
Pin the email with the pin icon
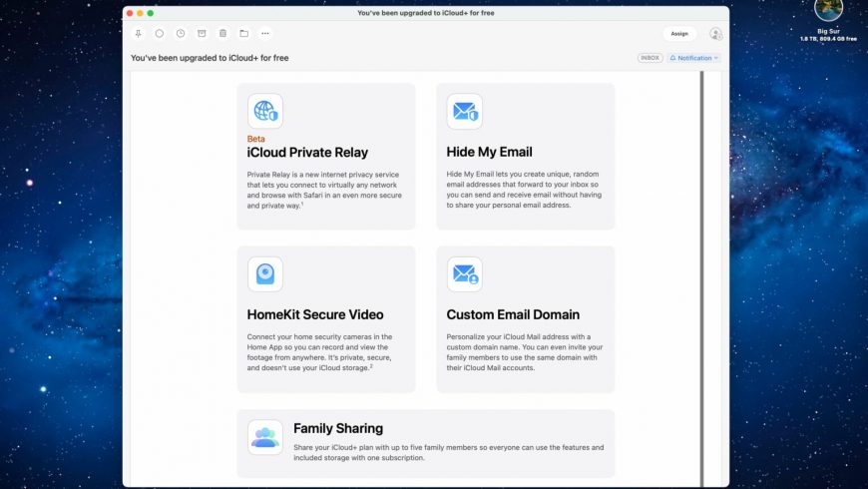point(138,33)
